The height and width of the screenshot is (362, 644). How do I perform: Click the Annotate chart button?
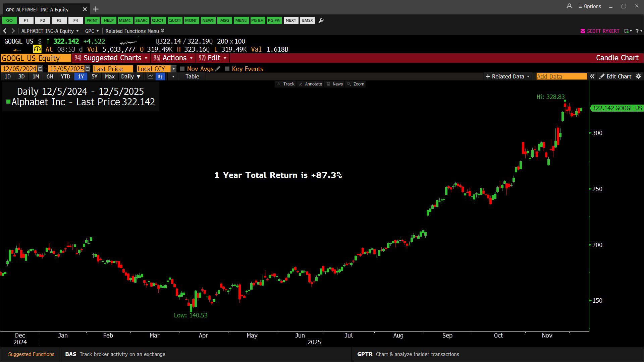pos(310,84)
